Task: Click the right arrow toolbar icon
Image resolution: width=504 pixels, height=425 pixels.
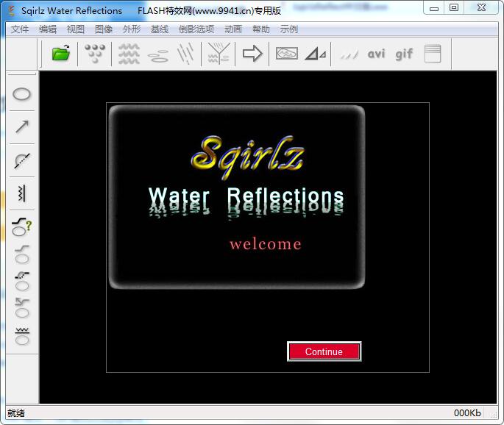Action: click(x=252, y=54)
